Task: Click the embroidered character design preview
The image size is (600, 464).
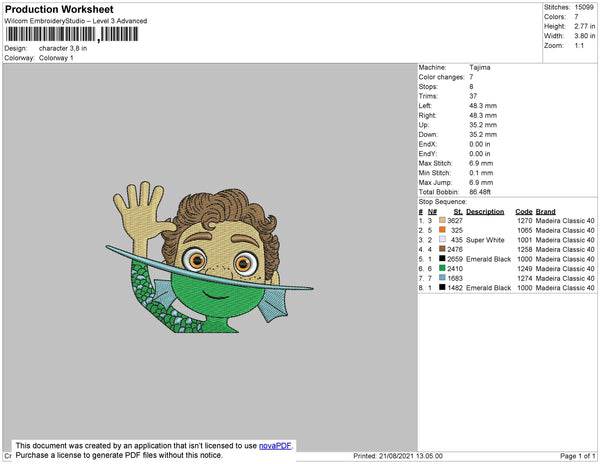Action: pyautogui.click(x=210, y=257)
